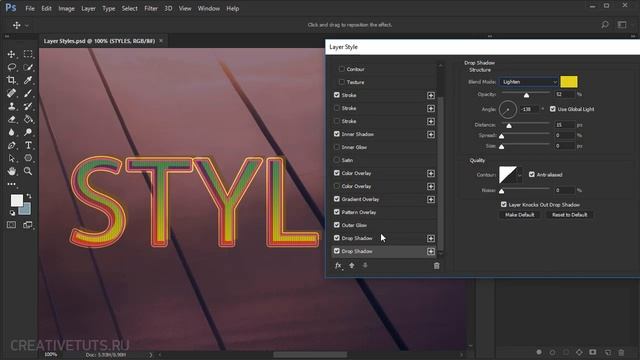Screen dimensions: 640x360
Task: Swap foreground and background colors
Action: (29, 196)
